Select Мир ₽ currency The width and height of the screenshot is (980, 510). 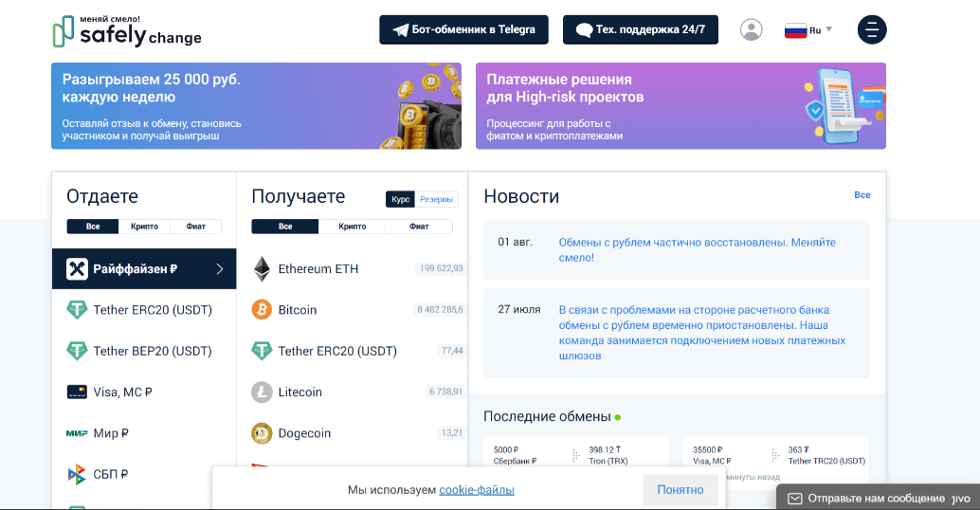point(144,433)
